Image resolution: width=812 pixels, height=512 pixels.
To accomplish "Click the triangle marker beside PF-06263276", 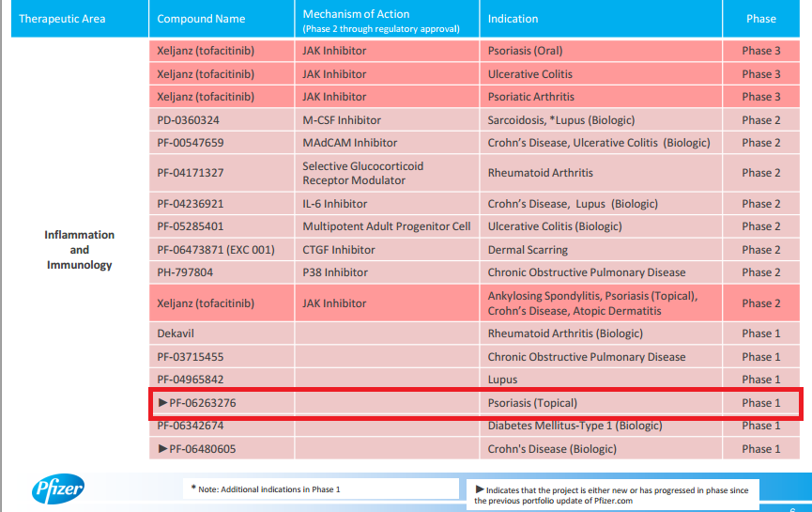I will pos(162,403).
